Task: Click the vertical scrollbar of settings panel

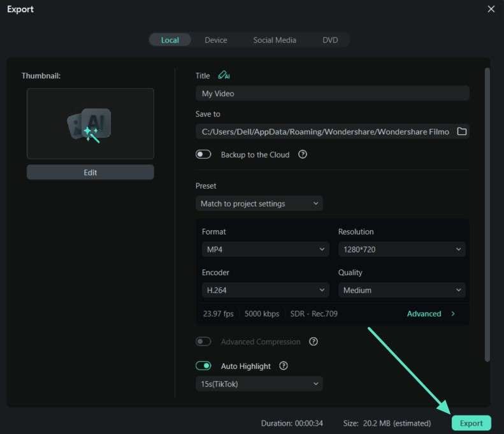Action: (487, 215)
